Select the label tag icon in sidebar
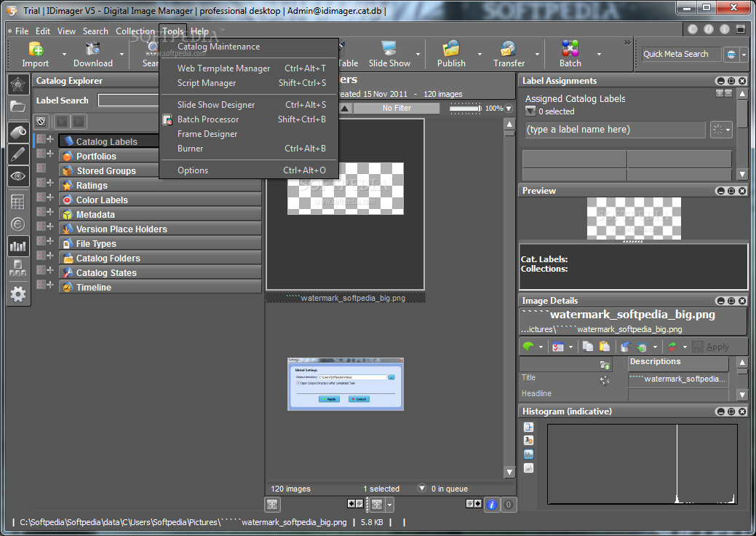Viewport: 756px width, 536px height. coord(18,133)
